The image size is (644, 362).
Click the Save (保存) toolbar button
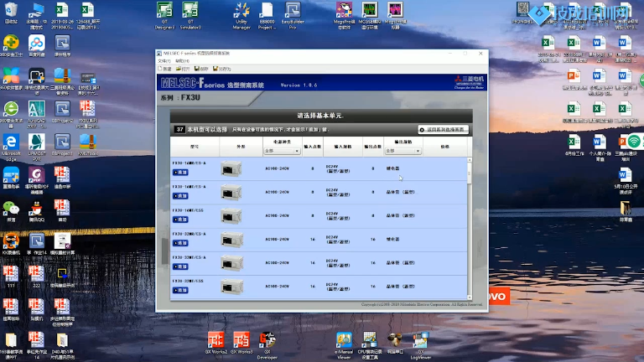pyautogui.click(x=201, y=69)
